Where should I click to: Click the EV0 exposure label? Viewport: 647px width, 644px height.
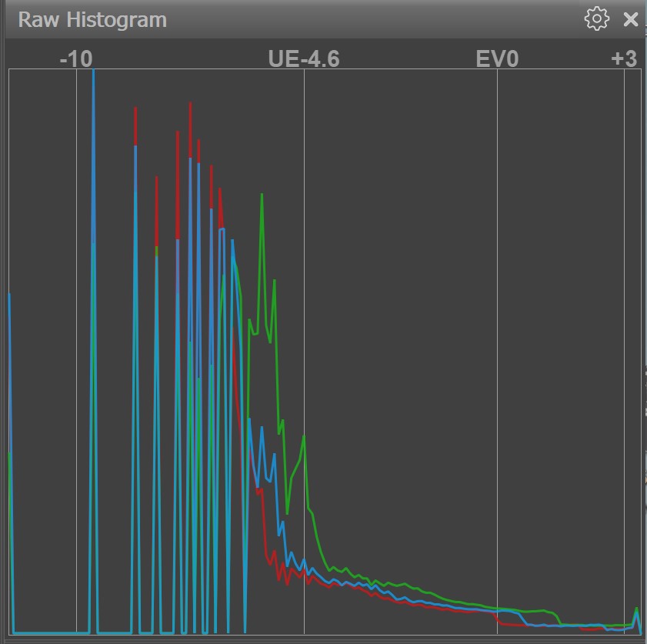(x=497, y=58)
